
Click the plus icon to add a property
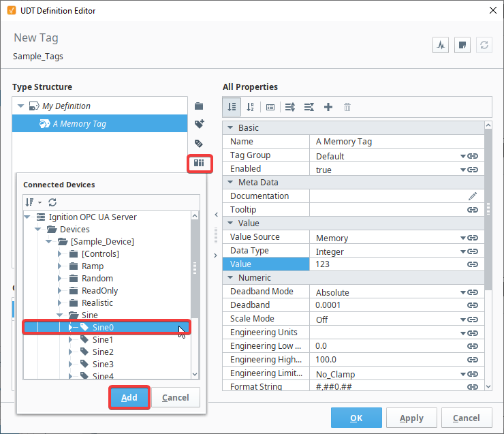tap(328, 107)
